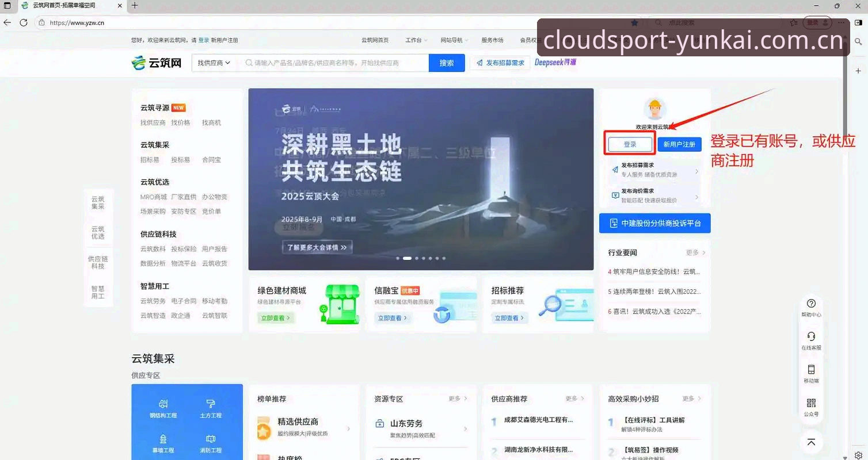Select the 土方工程 icon
Screen dimensions: 868x460
click(x=211, y=404)
